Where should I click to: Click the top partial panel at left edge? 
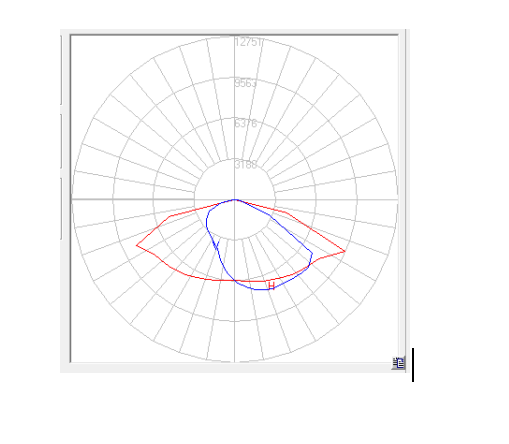point(61,69)
